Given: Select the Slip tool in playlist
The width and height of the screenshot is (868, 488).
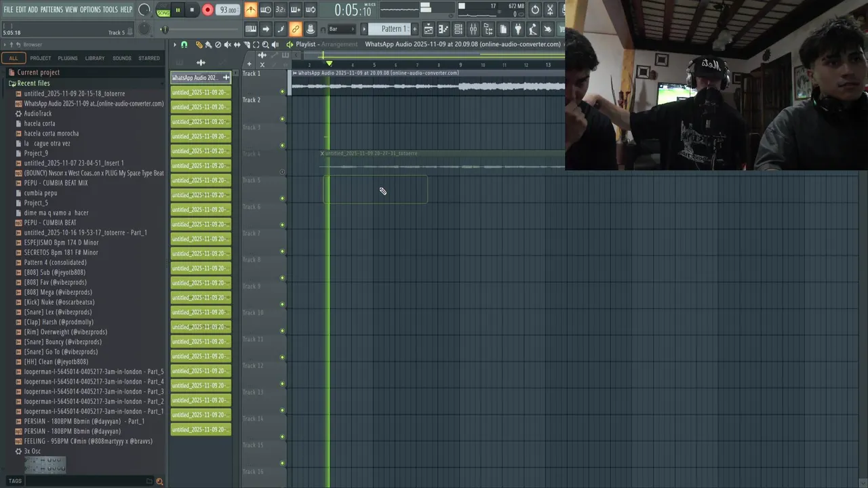Looking at the screenshot, I should pyautogui.click(x=237, y=44).
